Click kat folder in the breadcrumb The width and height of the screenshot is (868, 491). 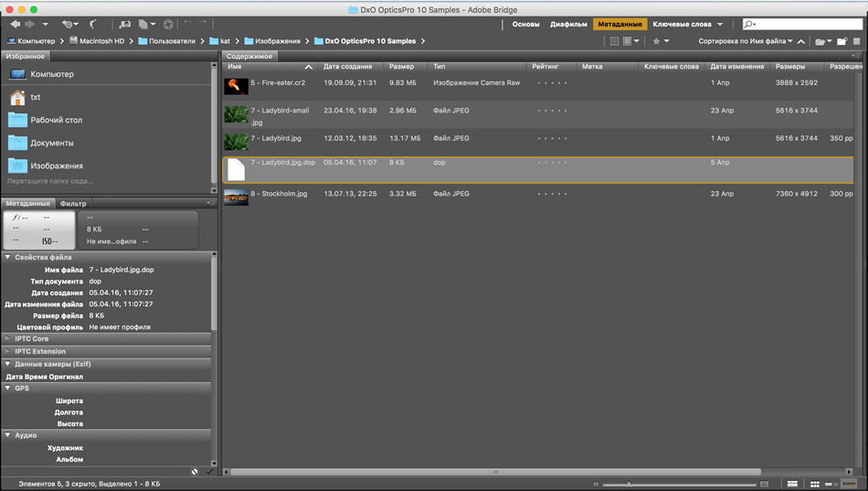tap(220, 41)
